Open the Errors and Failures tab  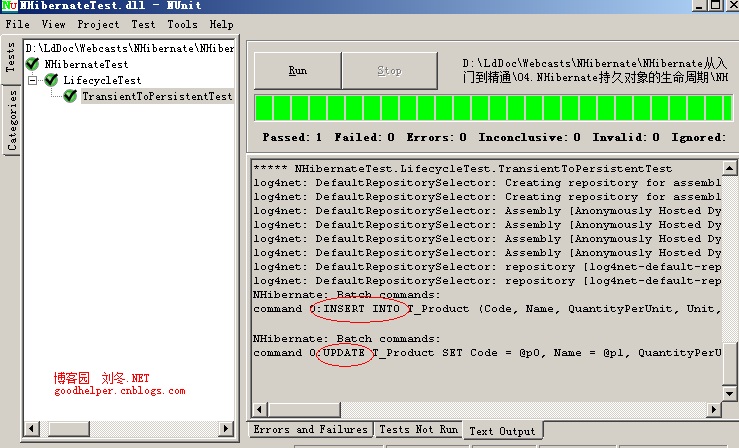pos(311,429)
